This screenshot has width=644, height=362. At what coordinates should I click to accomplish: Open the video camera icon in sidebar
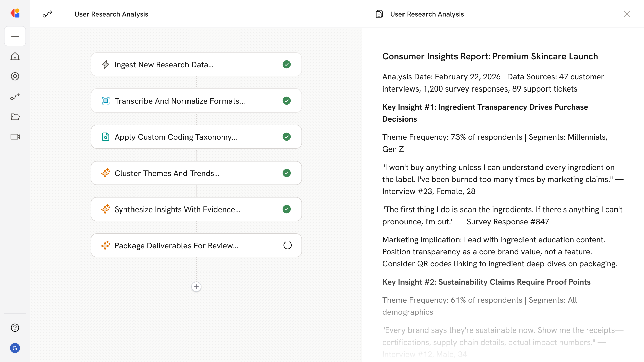(x=15, y=137)
